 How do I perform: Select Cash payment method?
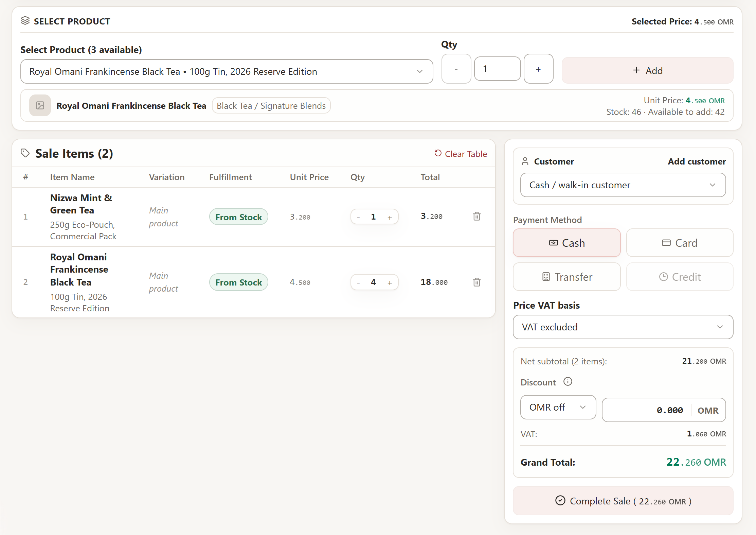click(x=566, y=243)
